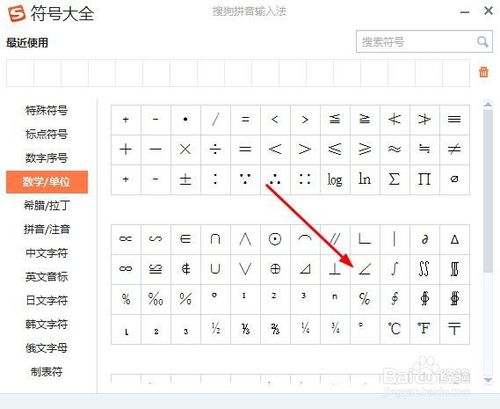The image size is (500, 409).
Task: Insert the perpendicular ⊥ symbol
Action: [x=335, y=269]
